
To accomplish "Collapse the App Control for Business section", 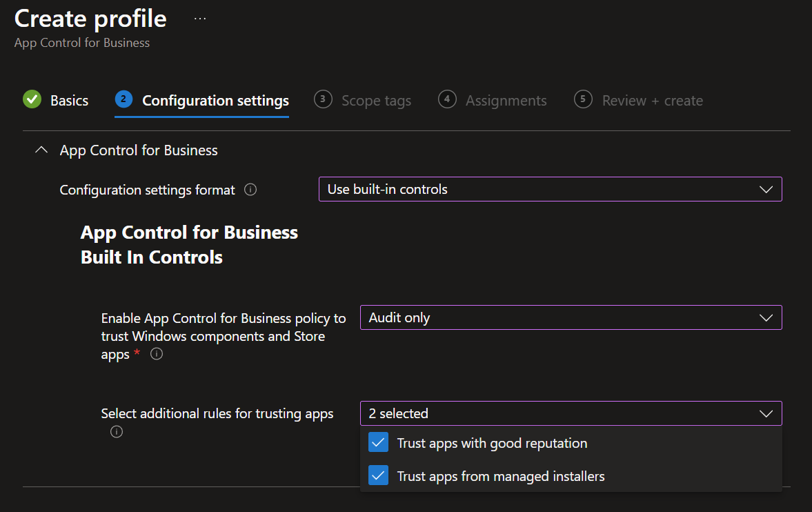I will (41, 150).
